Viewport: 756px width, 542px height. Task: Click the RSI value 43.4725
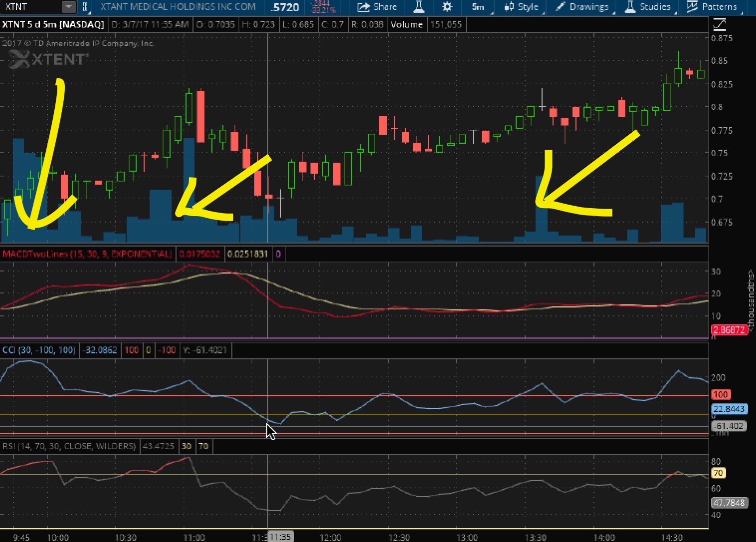[158, 446]
